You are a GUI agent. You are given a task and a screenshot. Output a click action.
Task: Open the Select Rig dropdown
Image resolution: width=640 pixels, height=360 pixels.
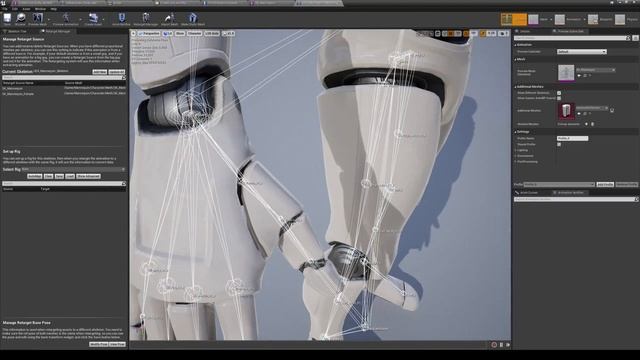point(73,169)
